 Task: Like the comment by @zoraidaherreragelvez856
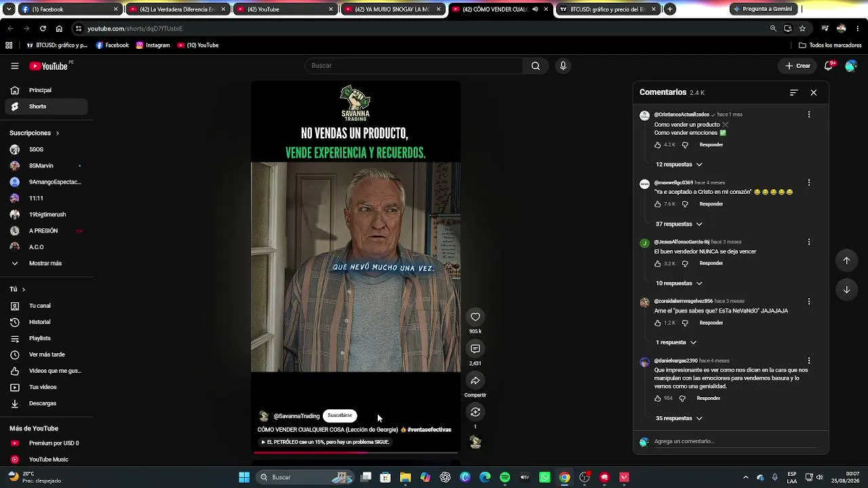tap(658, 323)
